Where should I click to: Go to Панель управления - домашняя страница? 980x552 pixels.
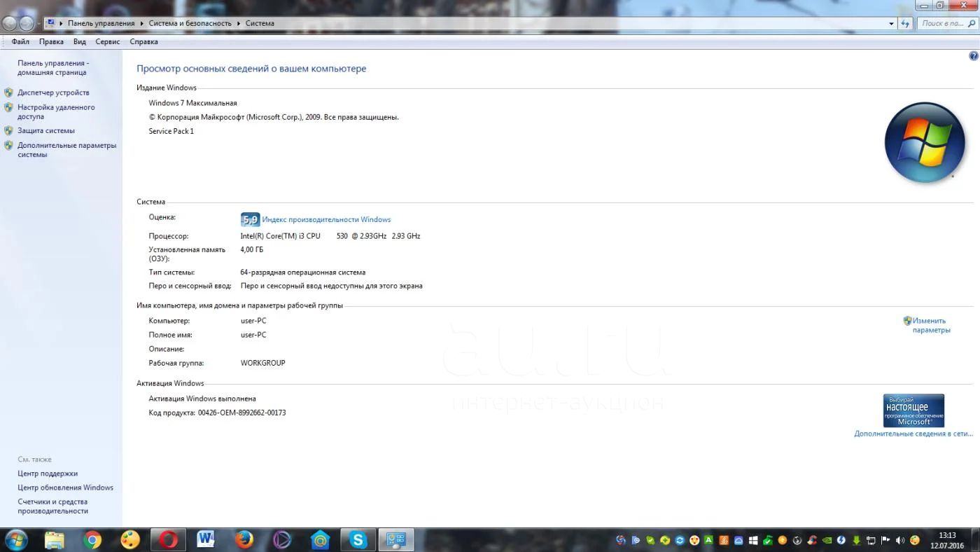(x=53, y=67)
